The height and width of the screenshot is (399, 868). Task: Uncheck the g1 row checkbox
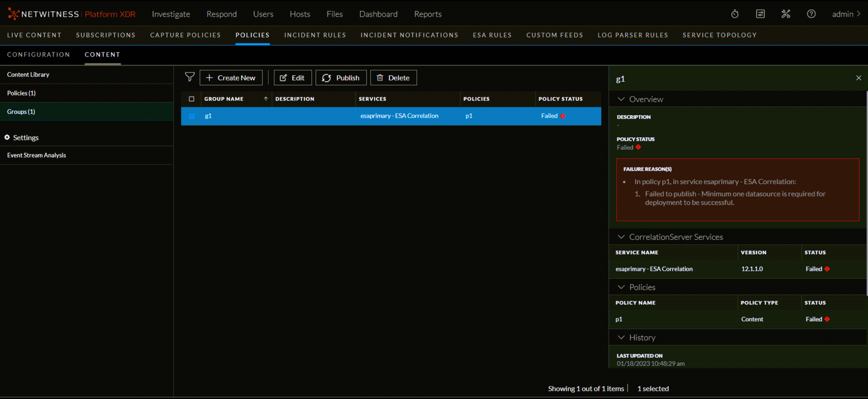[192, 116]
